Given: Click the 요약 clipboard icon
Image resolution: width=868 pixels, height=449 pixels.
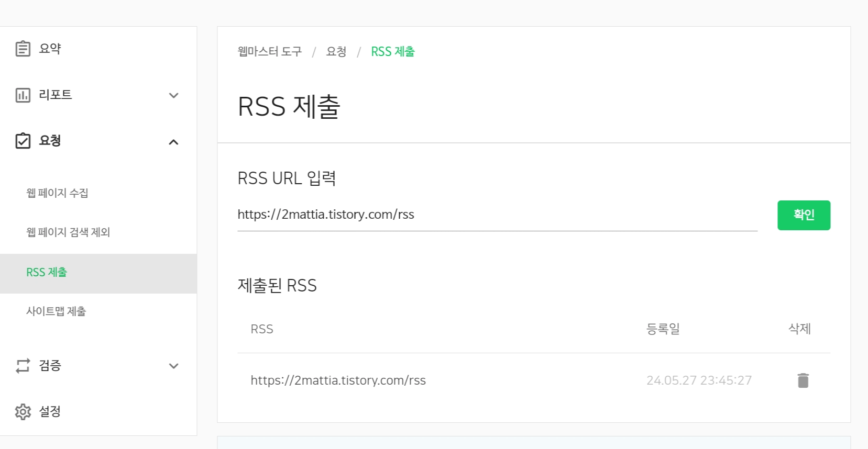Looking at the screenshot, I should pyautogui.click(x=23, y=49).
